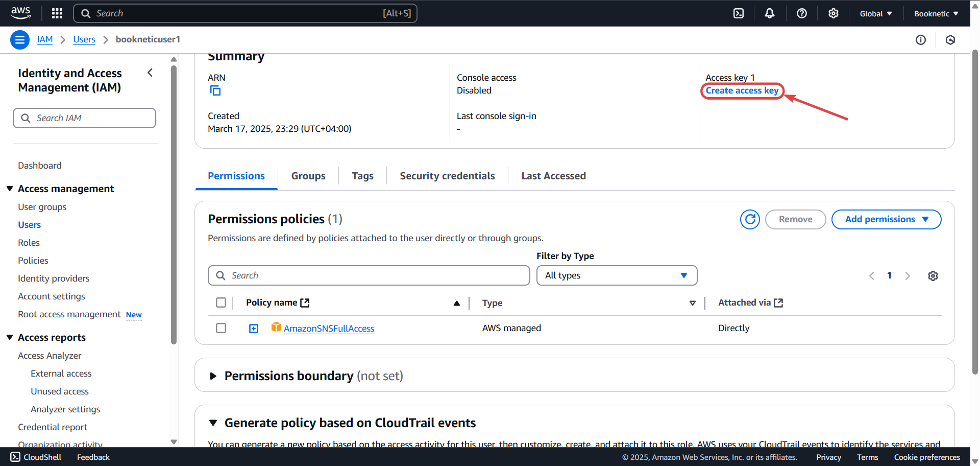Click the sidebar vertical scrollbar
Screen dimensions: 980x466
[174, 204]
